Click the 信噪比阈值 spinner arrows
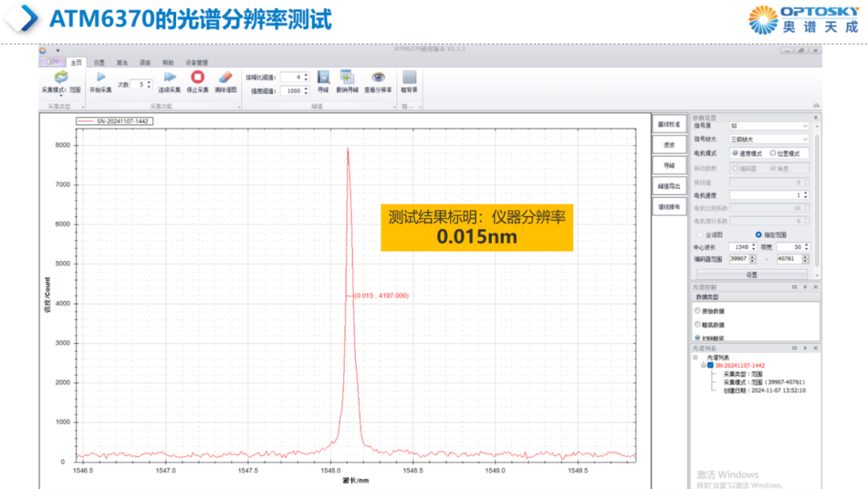Screen dimensions: 868x489 click(306, 77)
